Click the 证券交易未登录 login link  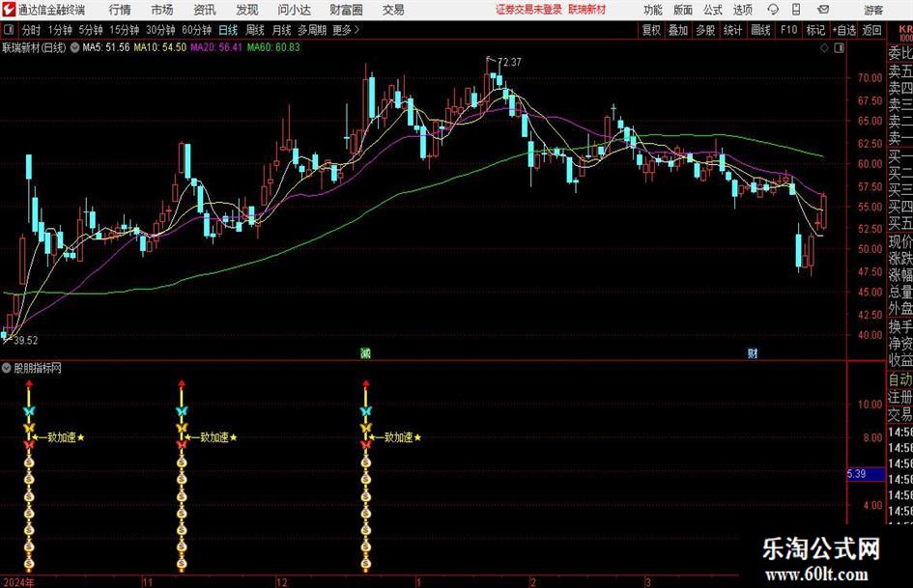[x=528, y=10]
